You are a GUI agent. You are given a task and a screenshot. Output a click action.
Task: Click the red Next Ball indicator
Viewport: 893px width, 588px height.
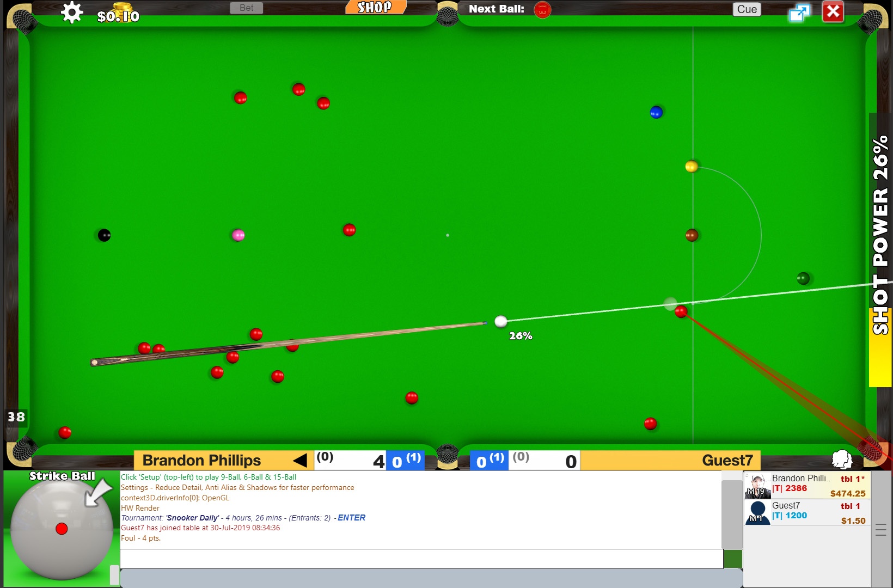pos(542,10)
